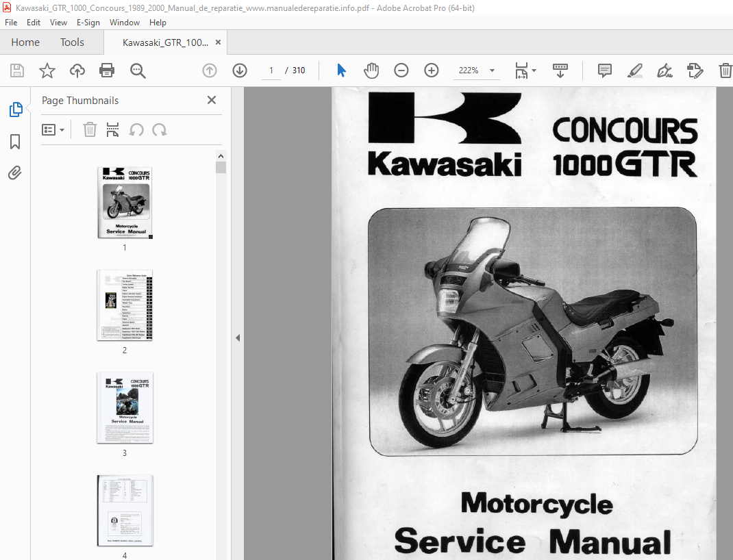This screenshot has width=733, height=560.
Task: Close the Kawasaki_GTR document tab
Action: click(x=218, y=42)
